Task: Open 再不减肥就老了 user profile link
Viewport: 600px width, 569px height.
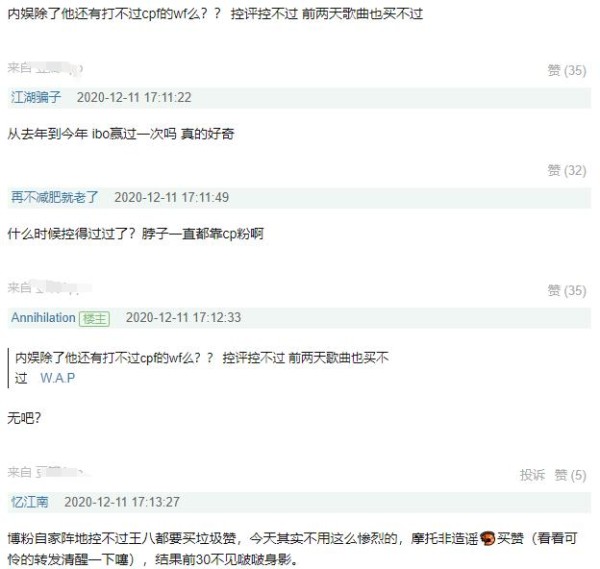Action: pyautogui.click(x=54, y=197)
